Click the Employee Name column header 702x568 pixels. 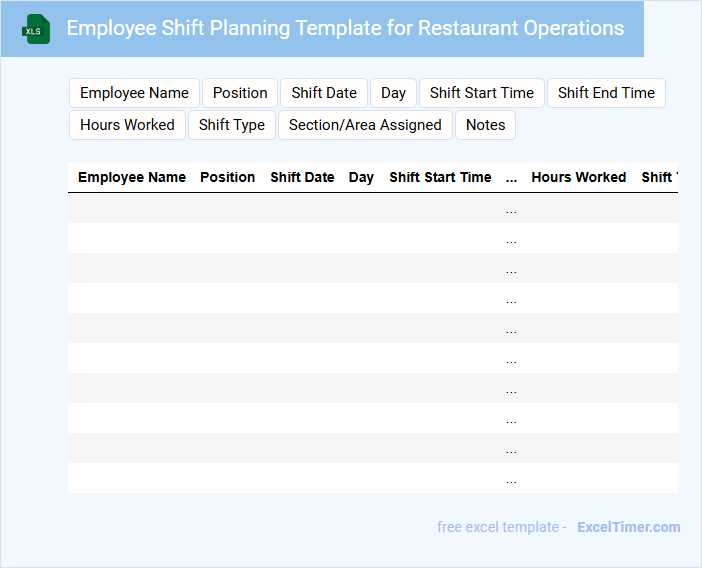(132, 177)
